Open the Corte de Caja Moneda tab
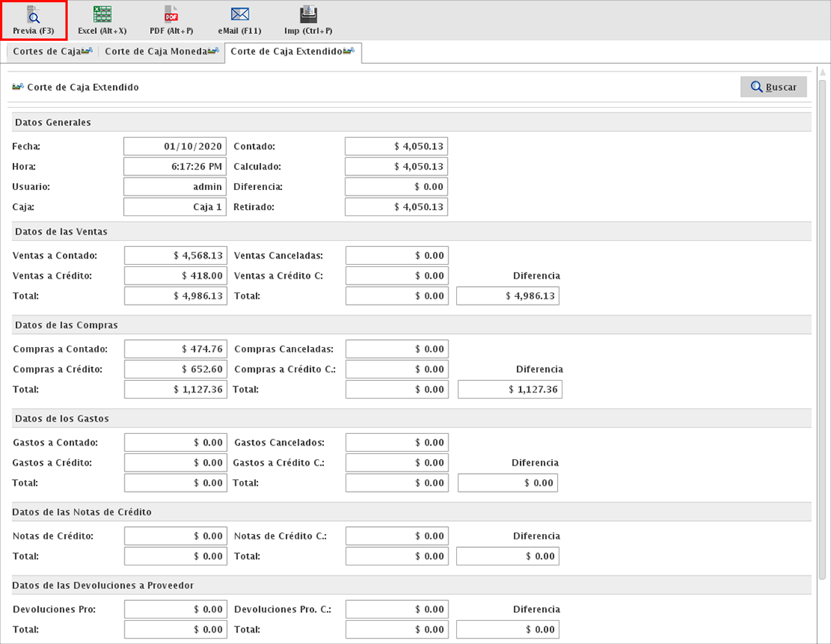Image resolution: width=831 pixels, height=644 pixels. 162,52
